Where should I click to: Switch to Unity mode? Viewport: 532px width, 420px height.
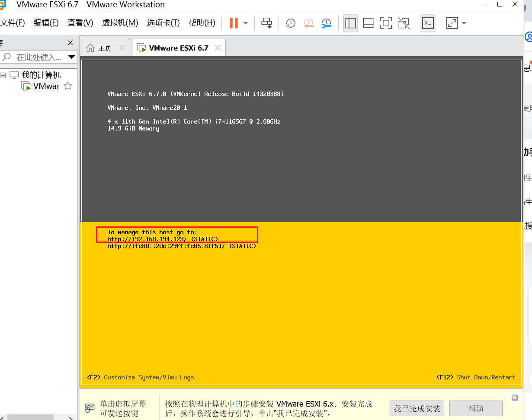404,23
